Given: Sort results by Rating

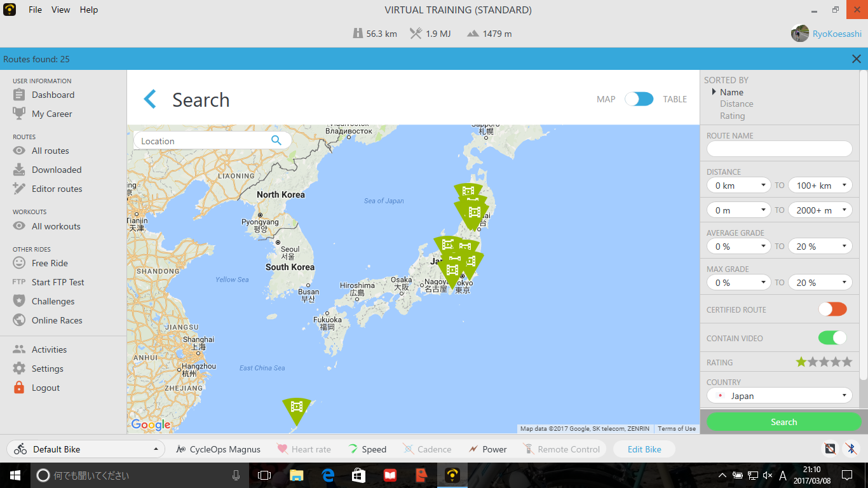Looking at the screenshot, I should (x=732, y=116).
